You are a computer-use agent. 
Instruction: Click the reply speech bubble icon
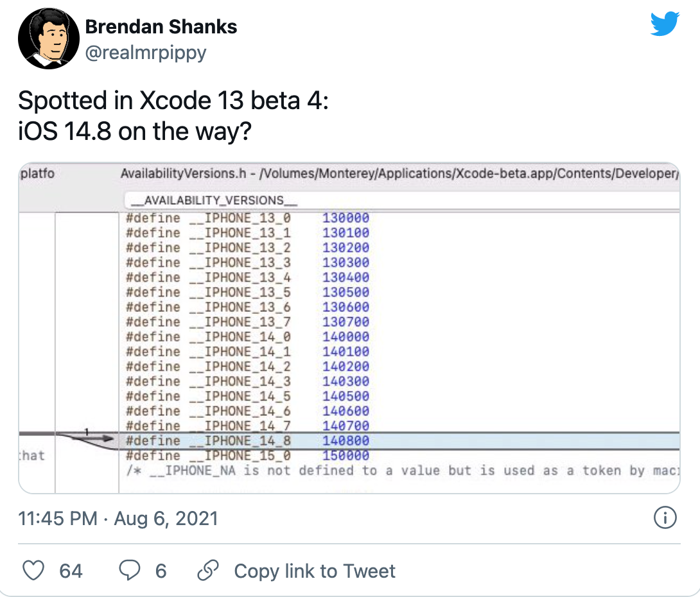pyautogui.click(x=130, y=571)
